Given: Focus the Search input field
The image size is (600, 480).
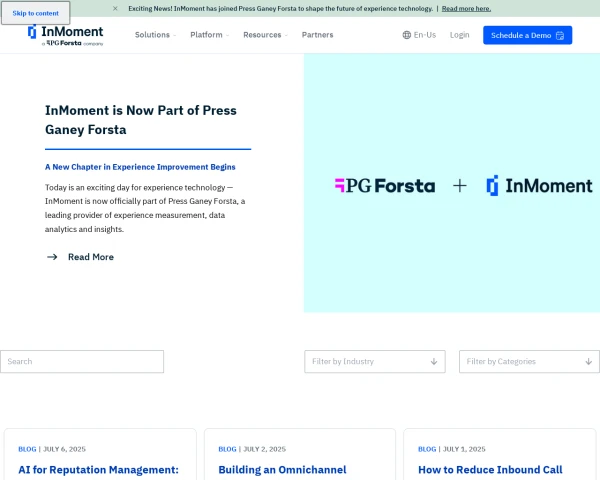Looking at the screenshot, I should click(82, 361).
